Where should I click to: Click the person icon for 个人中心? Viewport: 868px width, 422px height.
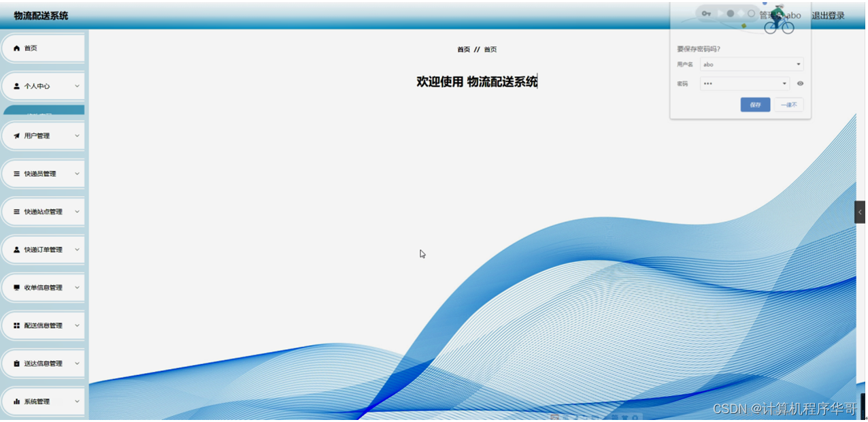(x=17, y=86)
